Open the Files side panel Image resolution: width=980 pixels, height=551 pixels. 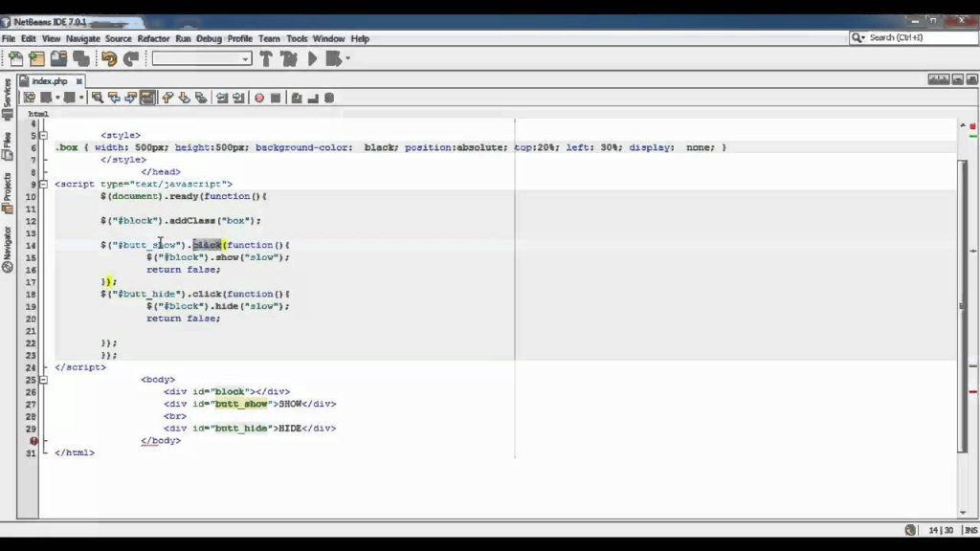8,146
